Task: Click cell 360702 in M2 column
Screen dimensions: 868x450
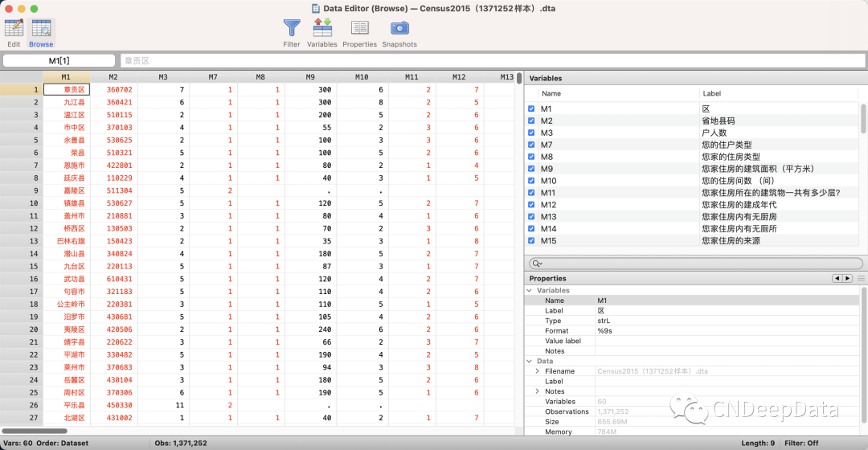Action: [x=113, y=90]
